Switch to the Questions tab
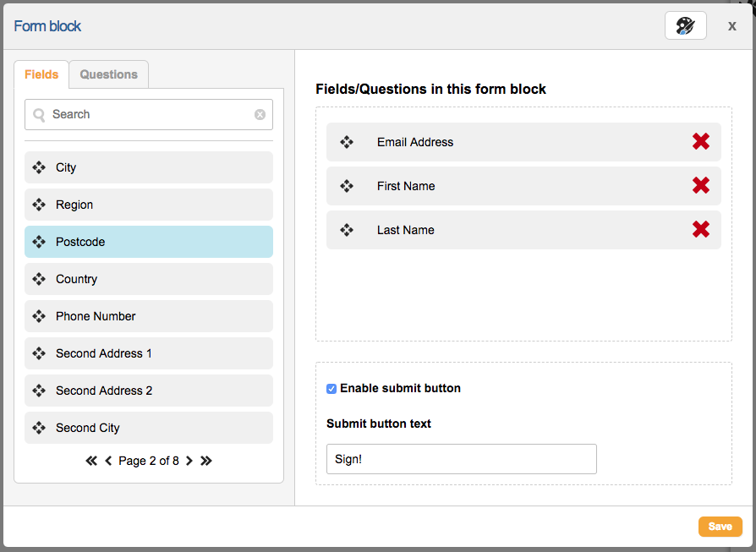The image size is (756, 552). point(108,74)
